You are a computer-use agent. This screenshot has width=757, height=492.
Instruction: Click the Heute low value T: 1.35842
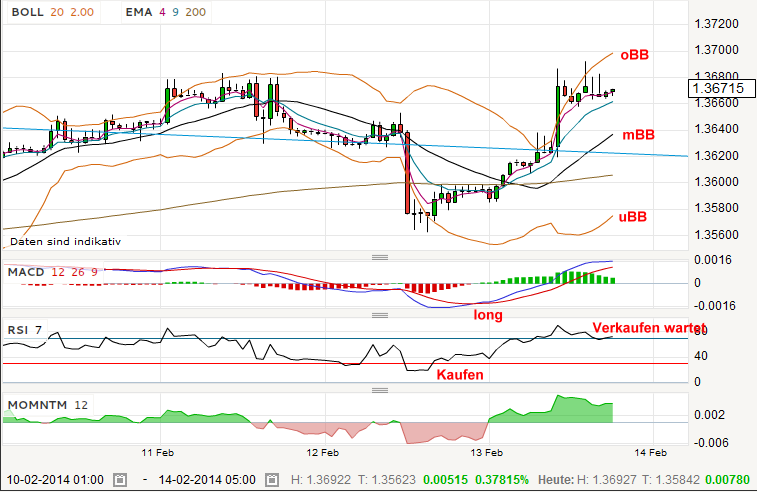click(x=673, y=480)
